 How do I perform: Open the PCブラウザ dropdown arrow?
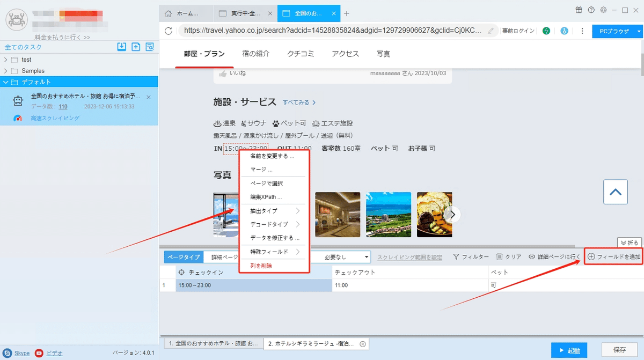coord(639,31)
